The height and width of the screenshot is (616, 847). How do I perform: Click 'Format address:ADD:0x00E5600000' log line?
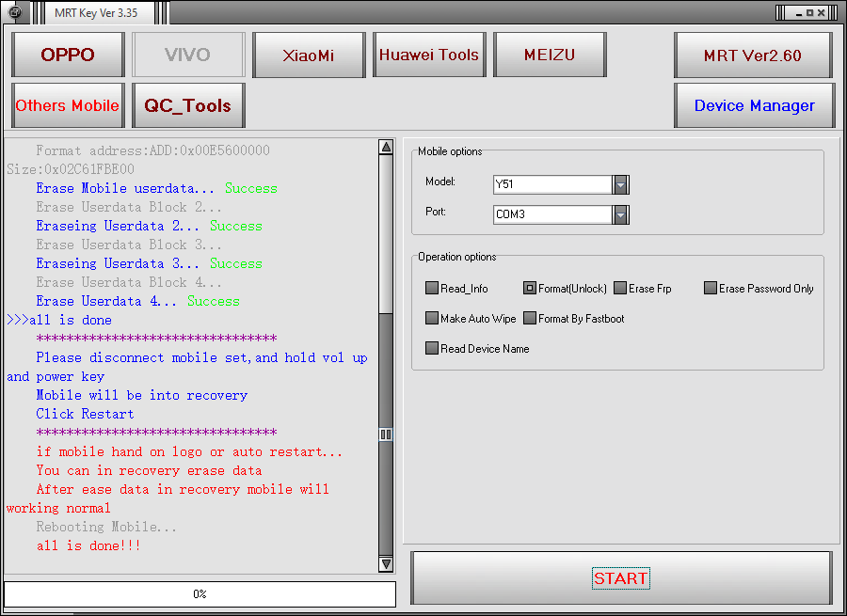[152, 150]
